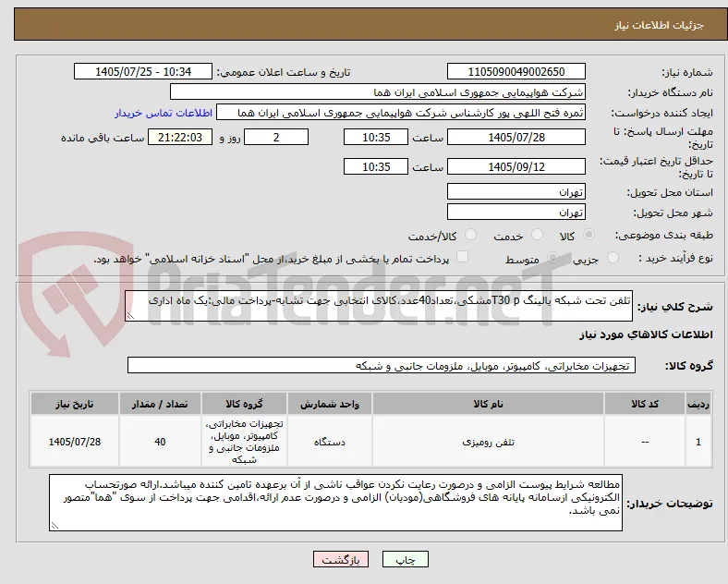Click the price validity time 10:35 field
728x584 pixels.
click(x=376, y=166)
